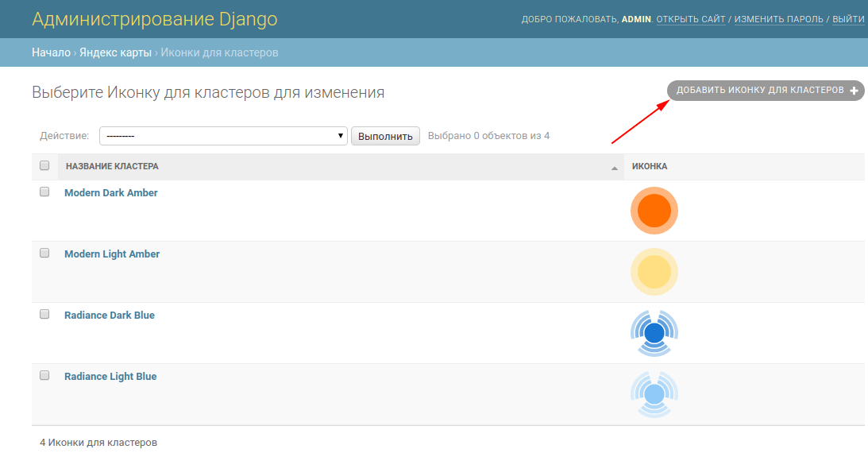Click ОТКРЫТЬ САЙТ link in header

click(x=691, y=19)
